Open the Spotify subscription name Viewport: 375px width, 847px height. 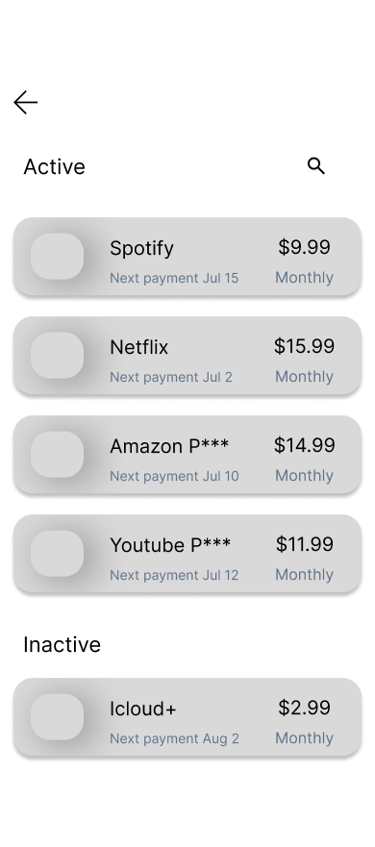click(142, 248)
